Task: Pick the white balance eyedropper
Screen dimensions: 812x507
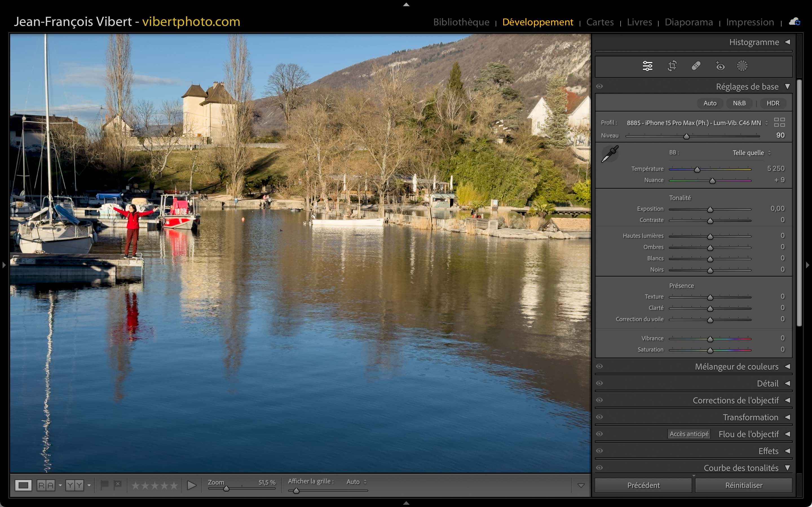Action: pos(610,154)
